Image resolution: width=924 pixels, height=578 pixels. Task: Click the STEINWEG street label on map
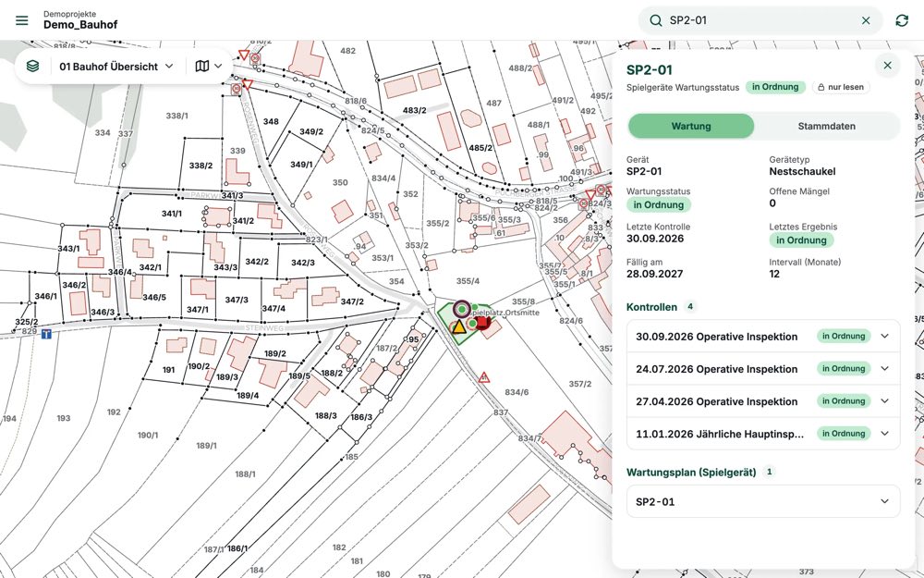coord(264,328)
